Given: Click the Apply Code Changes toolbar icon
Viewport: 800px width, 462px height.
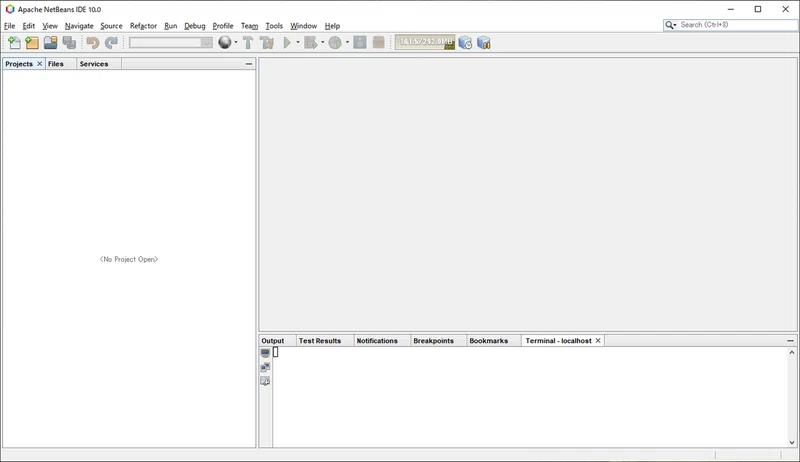Looking at the screenshot, I should pyautogui.click(x=360, y=43).
